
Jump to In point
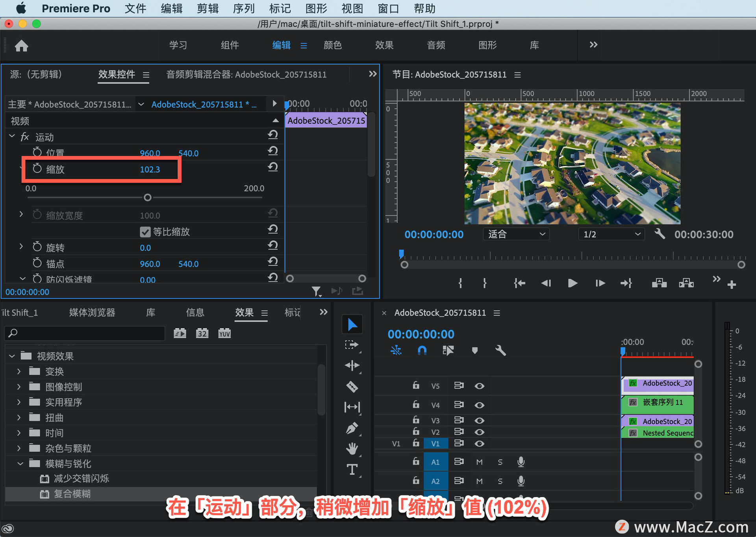[x=519, y=283]
